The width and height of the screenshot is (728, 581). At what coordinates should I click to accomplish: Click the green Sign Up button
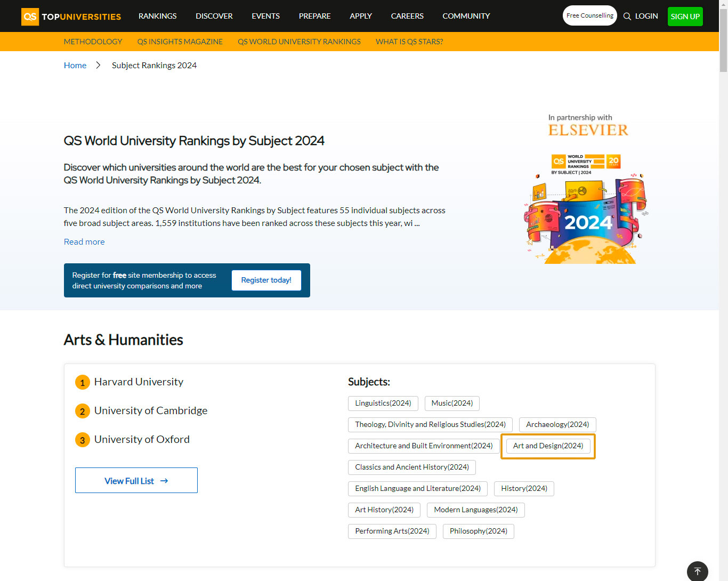tap(685, 17)
